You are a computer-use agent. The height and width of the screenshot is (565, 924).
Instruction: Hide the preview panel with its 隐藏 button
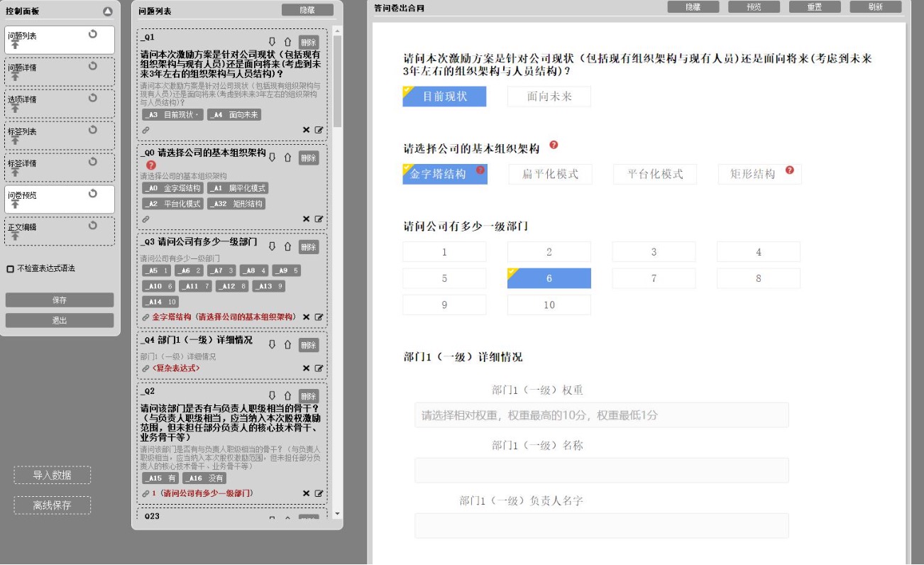point(693,7)
